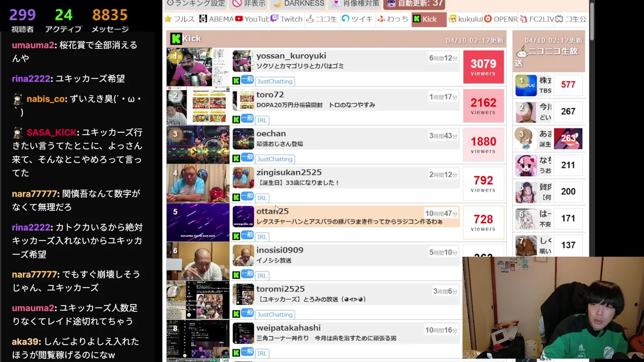Screen dimensions: 644x362
Task: Click IRL tag under weipatakahashi
Action: click(x=262, y=353)
